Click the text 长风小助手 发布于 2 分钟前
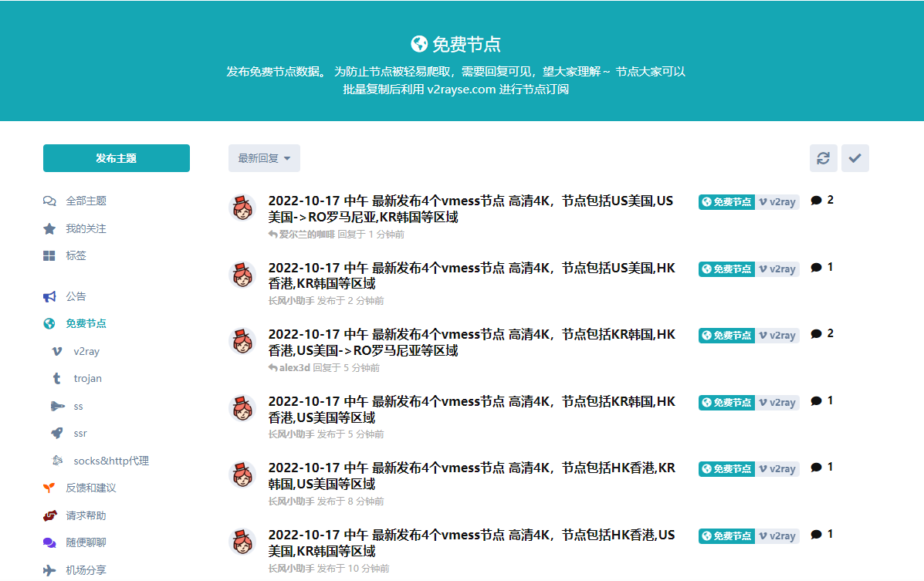 pos(326,301)
